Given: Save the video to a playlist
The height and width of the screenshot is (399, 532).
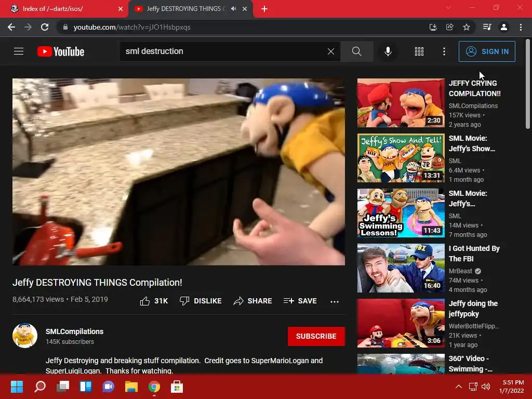Looking at the screenshot, I should pyautogui.click(x=300, y=301).
